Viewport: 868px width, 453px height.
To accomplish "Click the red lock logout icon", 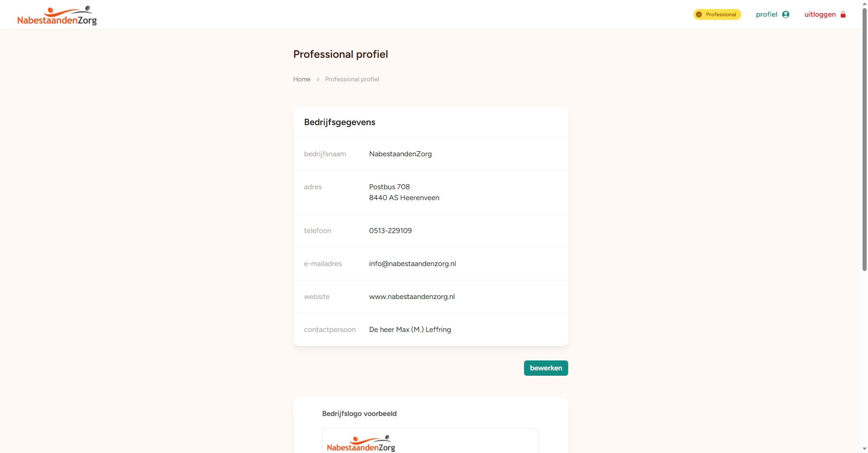I will click(x=843, y=14).
